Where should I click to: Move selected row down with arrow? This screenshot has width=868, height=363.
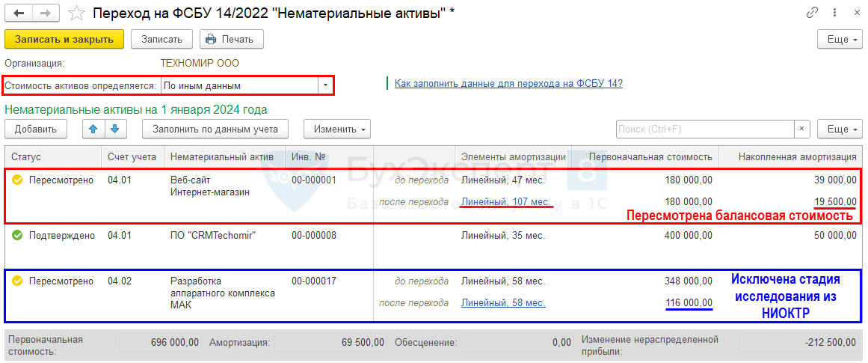(114, 129)
